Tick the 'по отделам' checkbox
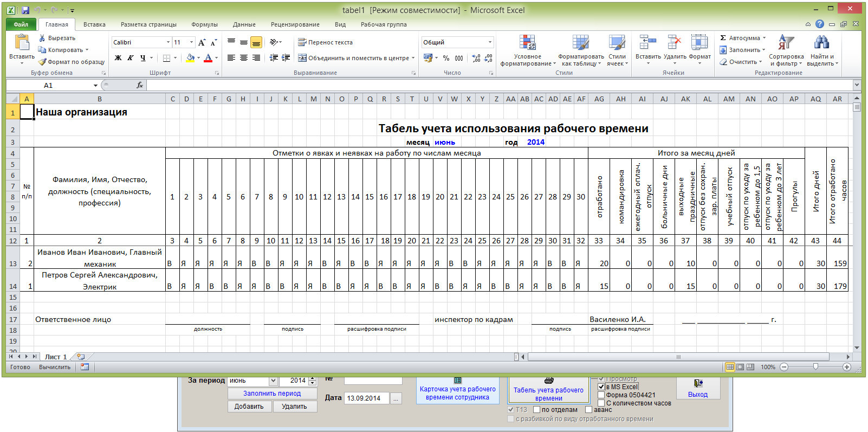868x432 pixels. [537, 410]
